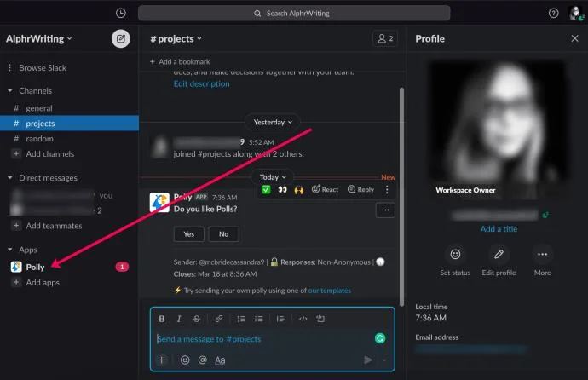Toggle bulleted list formatting
Viewport: 588px width, 380px height.
point(258,319)
